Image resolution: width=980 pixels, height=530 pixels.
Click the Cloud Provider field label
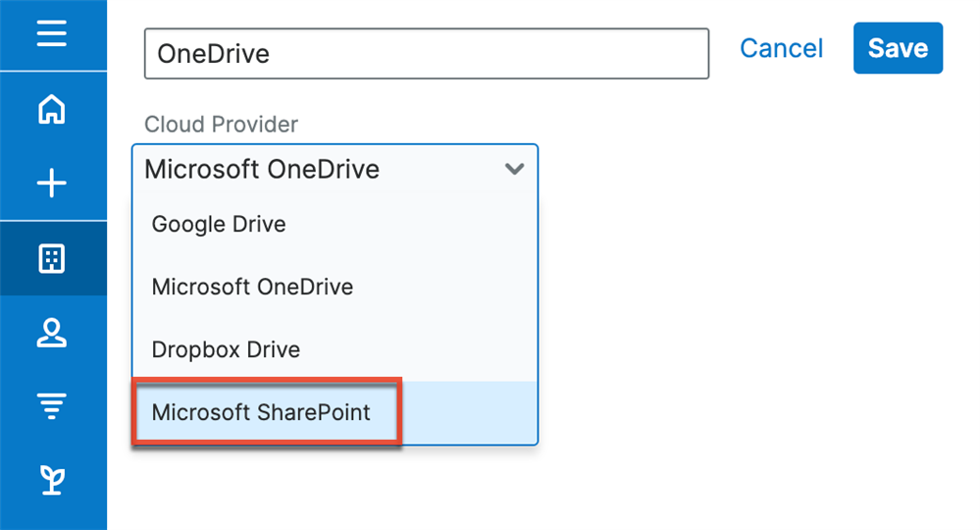pyautogui.click(x=221, y=125)
